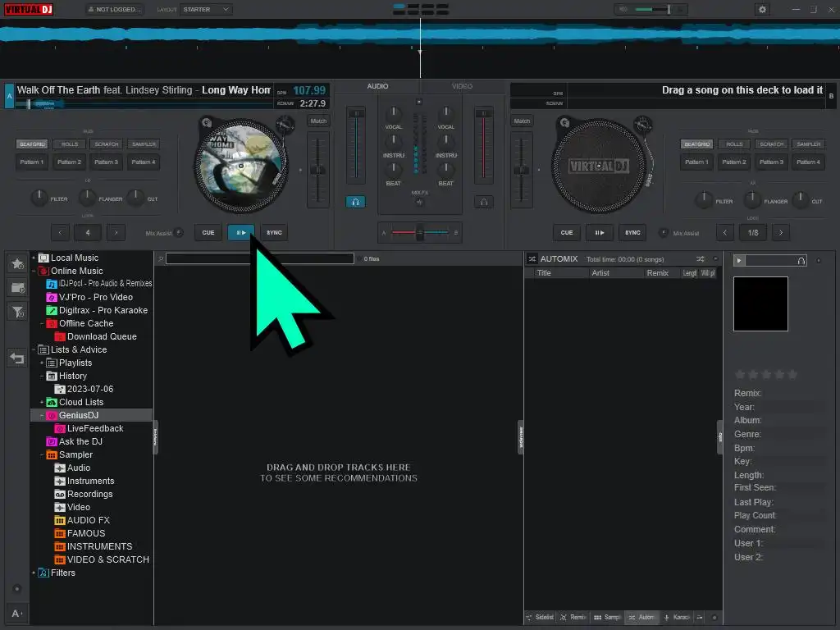Select the 2023-07-06 history entry
Image resolution: width=840 pixels, height=630 pixels.
click(x=84, y=389)
